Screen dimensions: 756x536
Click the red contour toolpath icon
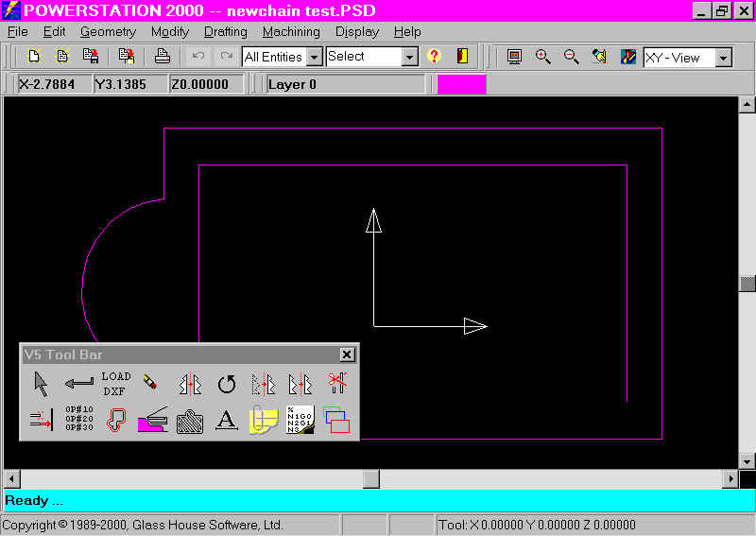coord(116,420)
